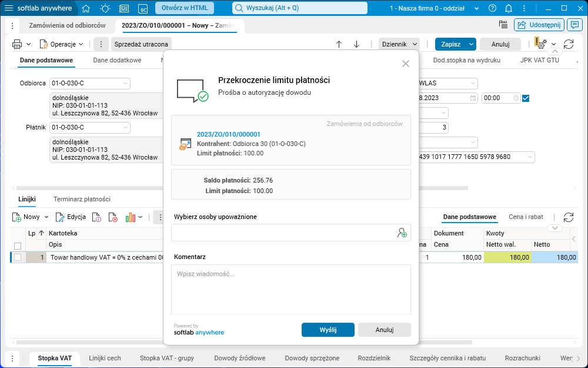588x368 pixels.
Task: Click the Edycja line button
Action: pos(71,217)
